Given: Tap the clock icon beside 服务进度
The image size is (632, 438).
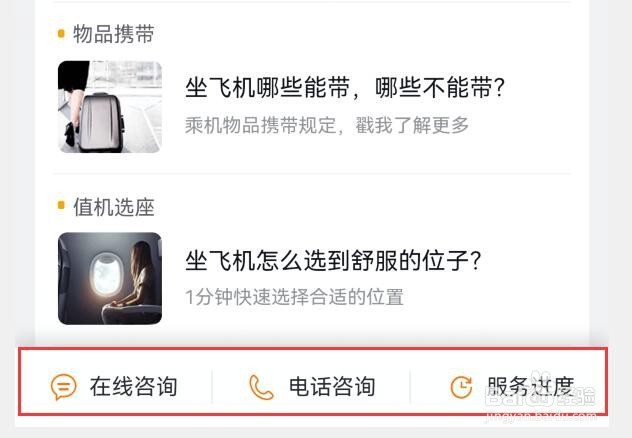Looking at the screenshot, I should pyautogui.click(x=461, y=387).
